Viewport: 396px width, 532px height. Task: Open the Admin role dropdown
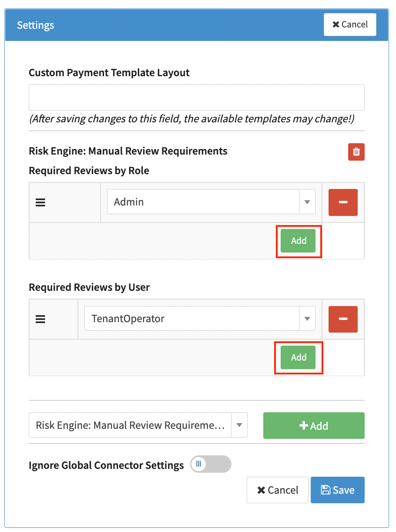coord(203,202)
